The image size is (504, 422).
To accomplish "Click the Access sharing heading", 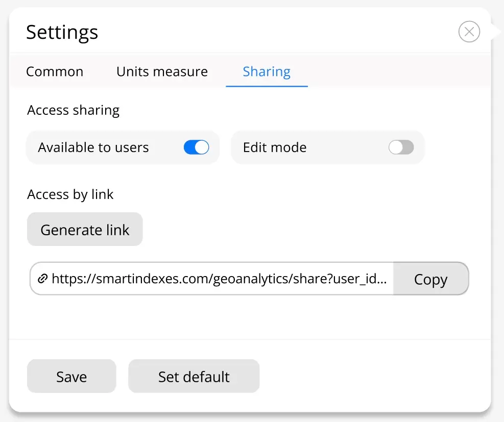I will tap(74, 110).
